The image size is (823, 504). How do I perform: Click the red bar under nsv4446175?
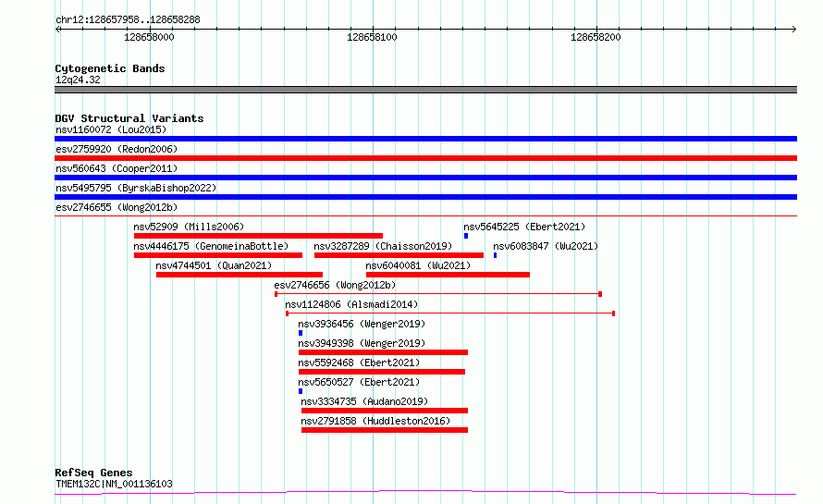[x=218, y=255]
